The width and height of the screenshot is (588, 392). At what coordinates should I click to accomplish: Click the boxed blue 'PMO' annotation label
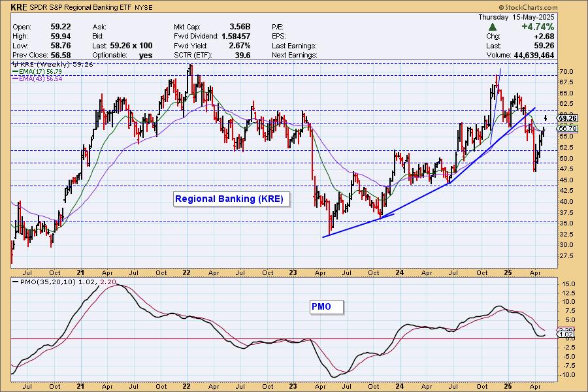(326, 307)
